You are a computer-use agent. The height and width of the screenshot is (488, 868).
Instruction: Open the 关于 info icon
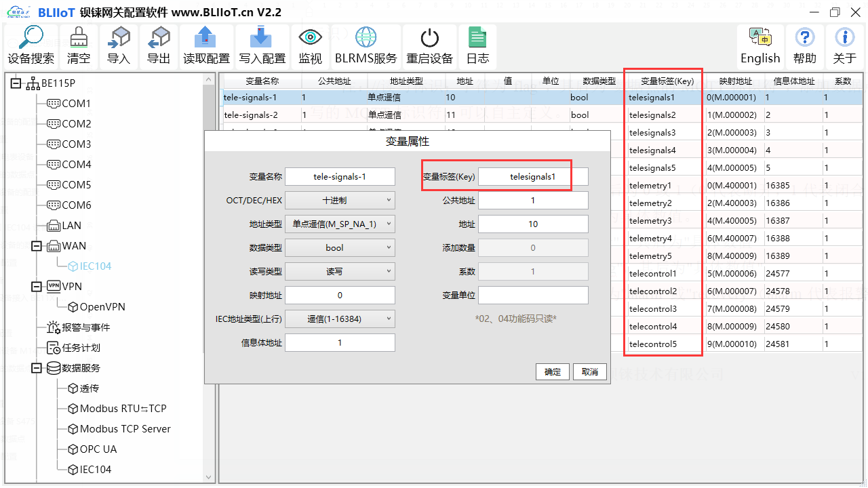click(844, 37)
